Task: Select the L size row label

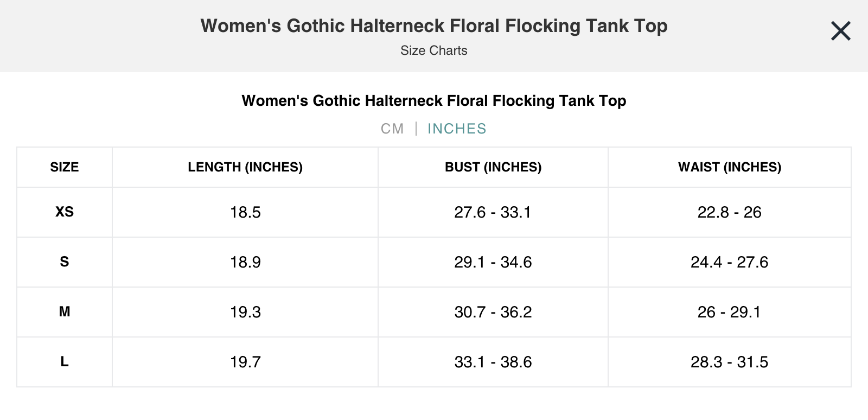Action: click(x=65, y=361)
